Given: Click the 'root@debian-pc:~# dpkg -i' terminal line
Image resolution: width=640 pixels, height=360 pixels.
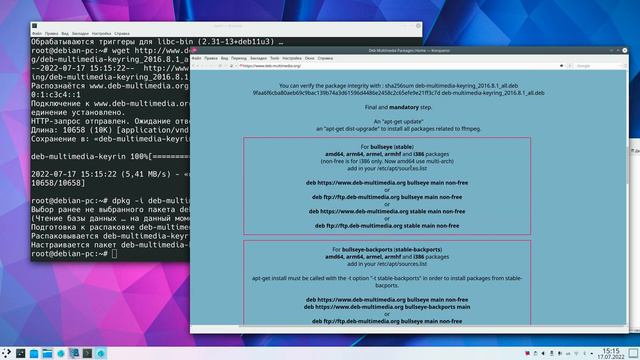Looking at the screenshot, I should pyautogui.click(x=110, y=200).
